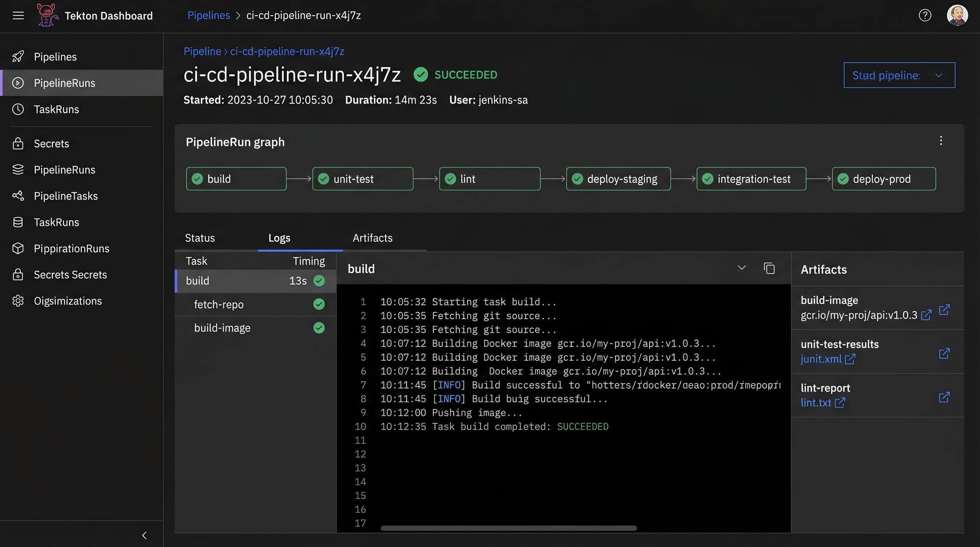Open the graph's three-dot overflow menu

point(941,141)
